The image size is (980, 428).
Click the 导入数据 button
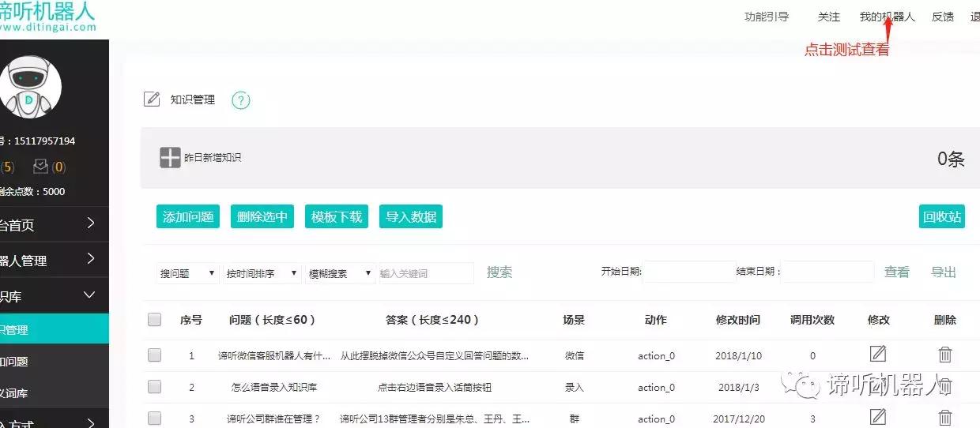[x=411, y=216]
